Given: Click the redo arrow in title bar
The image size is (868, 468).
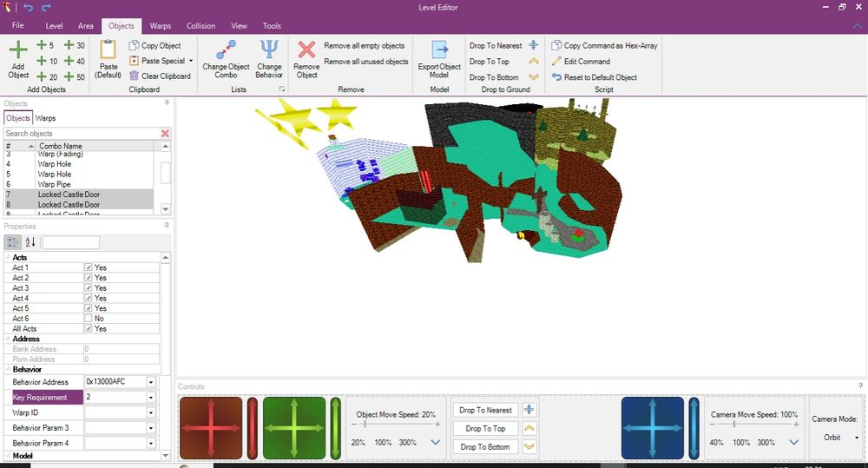Looking at the screenshot, I should (x=46, y=7).
